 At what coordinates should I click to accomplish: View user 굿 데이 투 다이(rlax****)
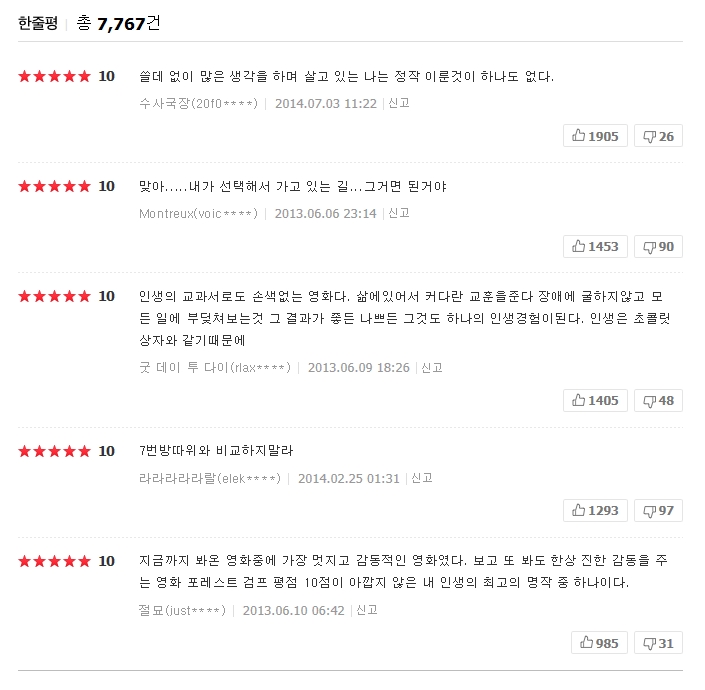(x=215, y=368)
